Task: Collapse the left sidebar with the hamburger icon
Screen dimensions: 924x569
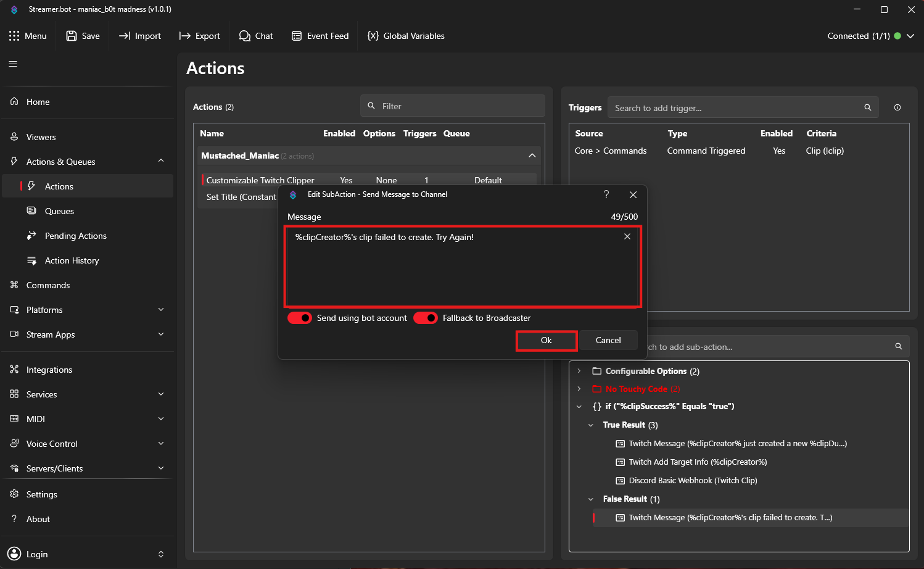Action: 12,64
